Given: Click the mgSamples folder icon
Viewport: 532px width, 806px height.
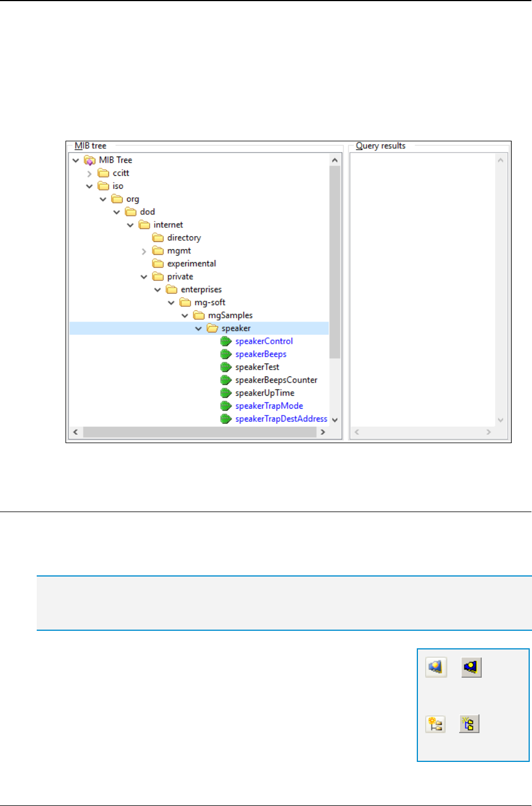Looking at the screenshot, I should 199,316.
